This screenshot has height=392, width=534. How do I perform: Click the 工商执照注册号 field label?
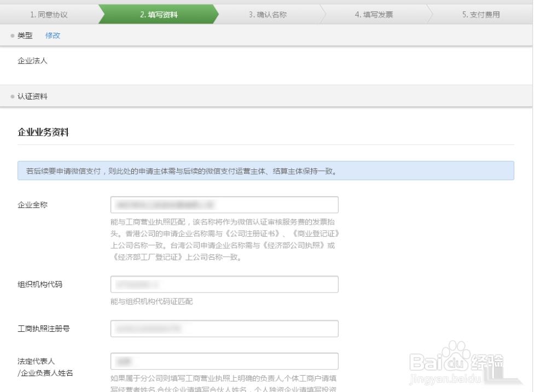click(44, 329)
